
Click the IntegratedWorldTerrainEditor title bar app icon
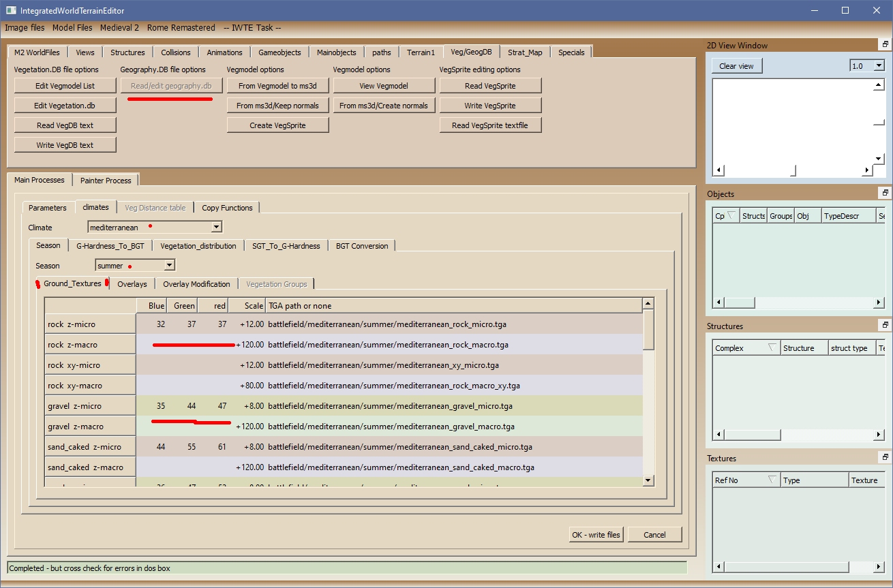pyautogui.click(x=11, y=10)
